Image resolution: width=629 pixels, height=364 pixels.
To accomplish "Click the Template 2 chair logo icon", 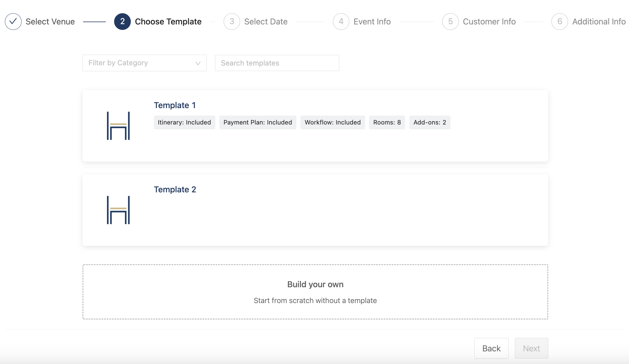I will coord(118,210).
